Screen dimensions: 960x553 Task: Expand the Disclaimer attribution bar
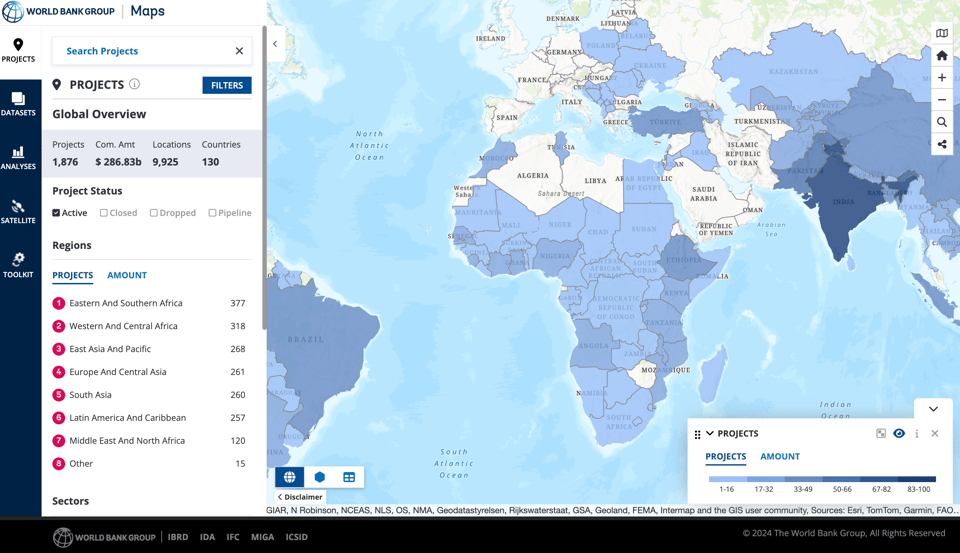(x=300, y=497)
